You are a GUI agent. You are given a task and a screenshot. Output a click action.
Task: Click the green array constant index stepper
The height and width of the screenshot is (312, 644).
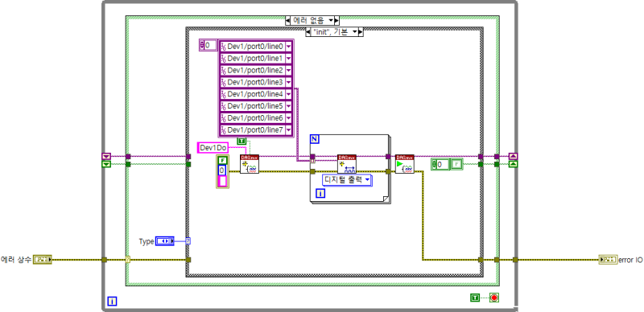point(434,165)
